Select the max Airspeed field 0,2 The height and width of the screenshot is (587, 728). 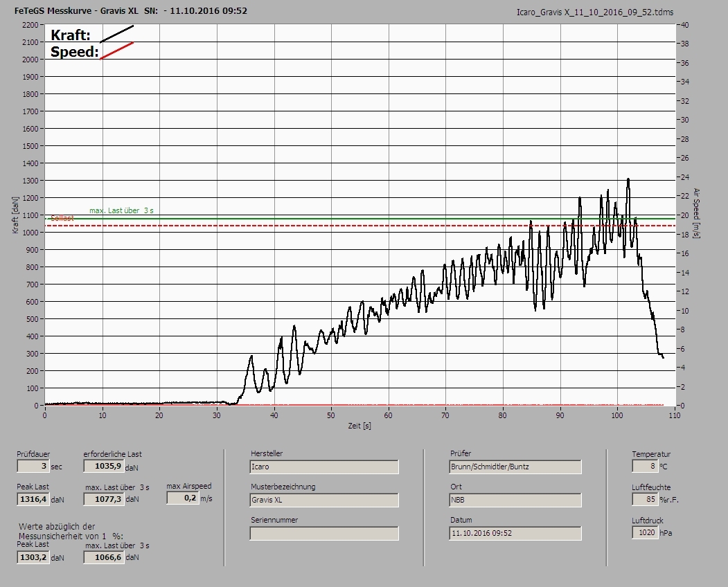click(x=182, y=498)
